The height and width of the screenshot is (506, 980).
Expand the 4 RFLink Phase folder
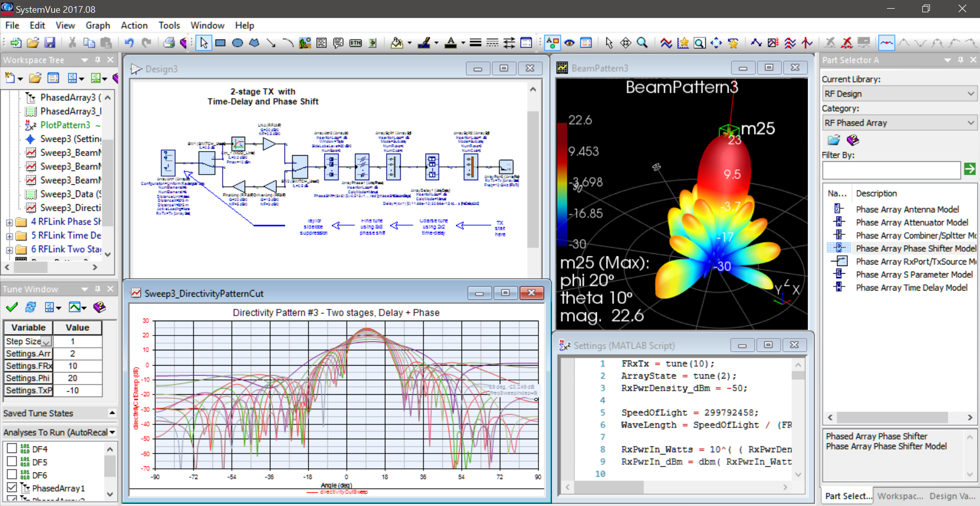point(9,222)
